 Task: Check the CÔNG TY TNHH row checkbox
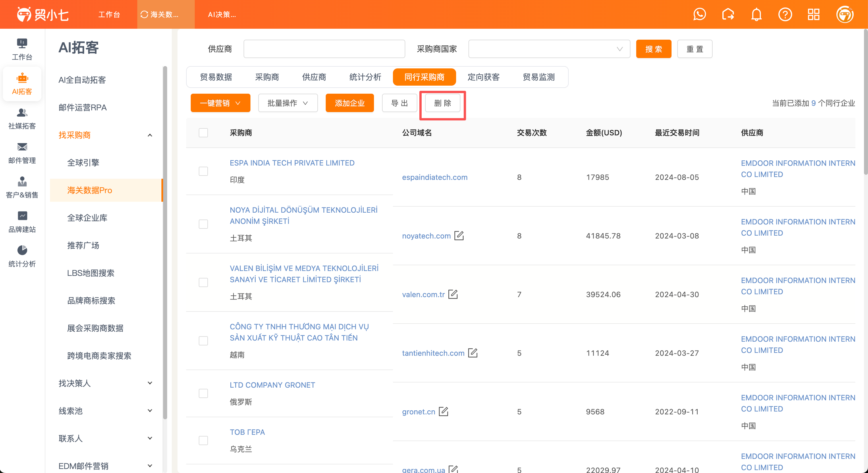click(x=203, y=341)
